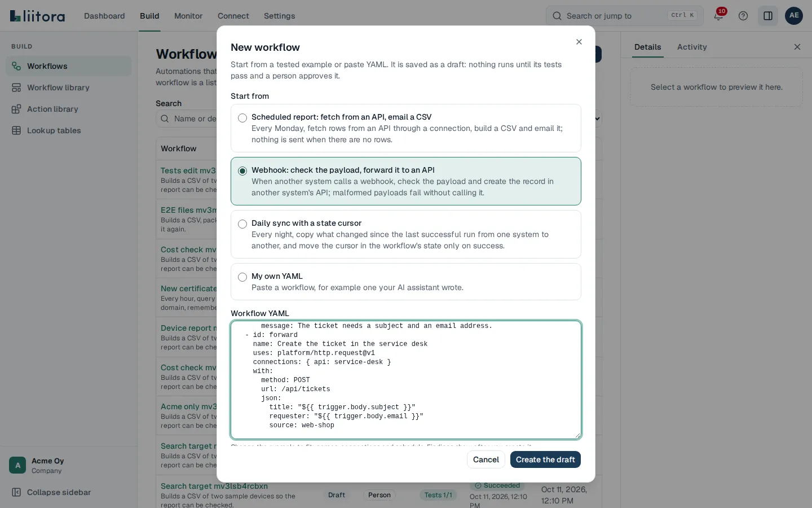812x508 pixels.
Task: Switch to the Details tab
Action: 647,47
